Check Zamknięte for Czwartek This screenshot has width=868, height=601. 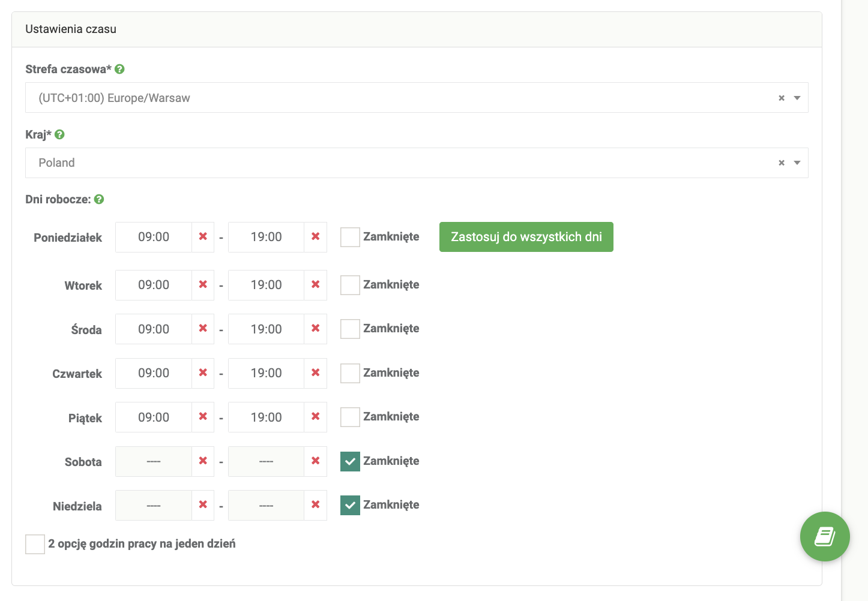click(350, 373)
